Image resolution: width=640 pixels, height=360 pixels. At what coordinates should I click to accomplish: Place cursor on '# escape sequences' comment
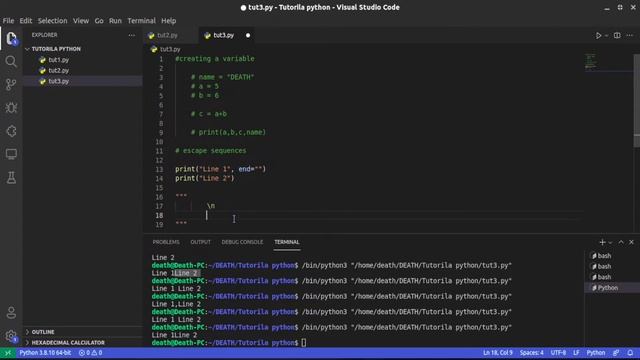pyautogui.click(x=211, y=151)
